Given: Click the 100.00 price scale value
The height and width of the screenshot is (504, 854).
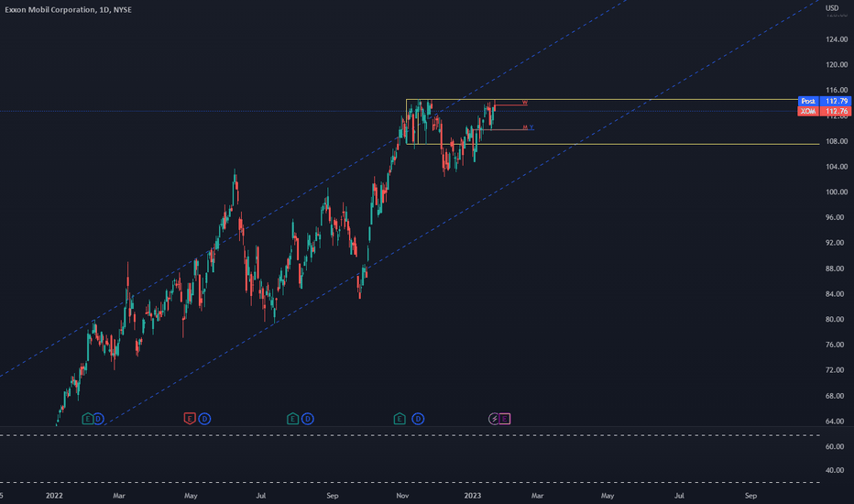Looking at the screenshot, I should pos(837,192).
